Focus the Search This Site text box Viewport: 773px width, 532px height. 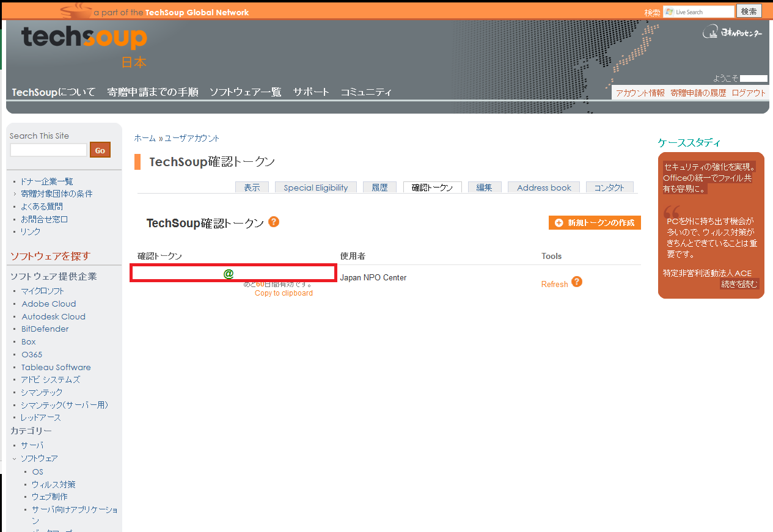tap(49, 150)
